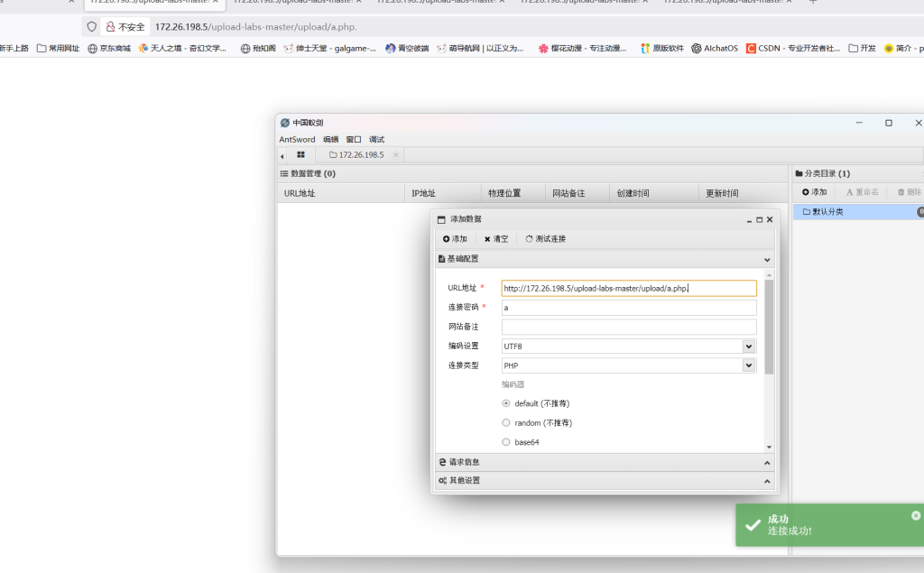Switch to the 172.26.198.5 tab in AntSword
Viewport: 924px width, 573px height.
356,155
